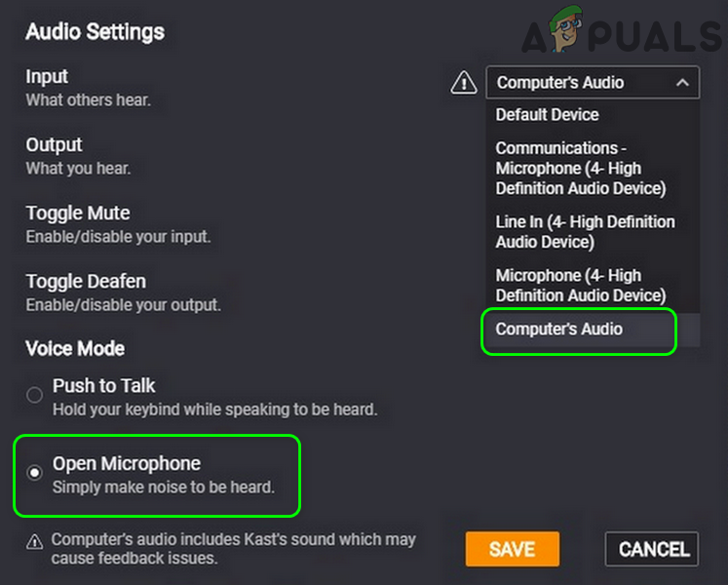Pick Line In (4- High Definition Audio Device)
728x585 pixels.
[585, 232]
